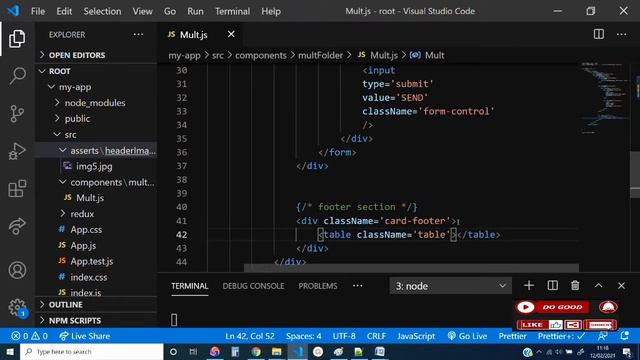Change JavaScript language mode
This screenshot has width=640, height=360.
pos(416,336)
